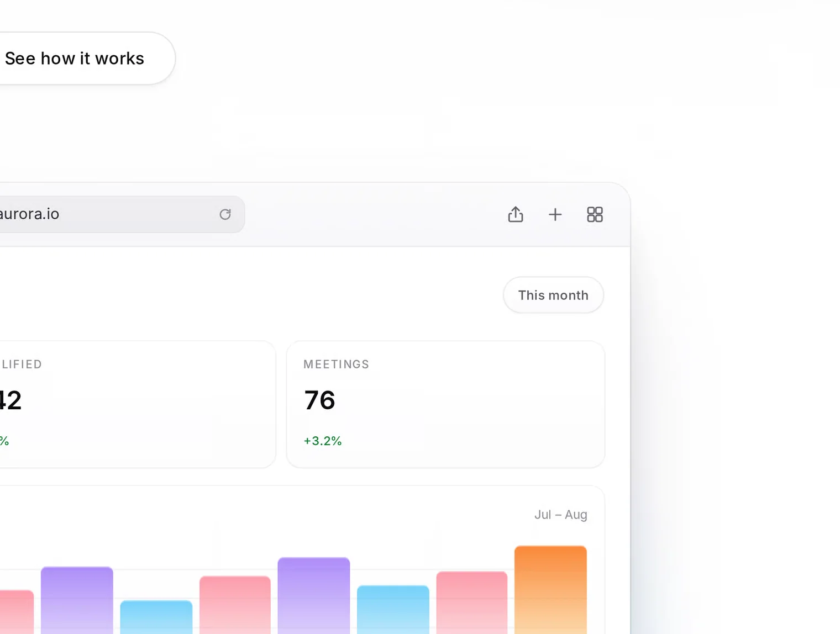This screenshot has width=840, height=634.
Task: Click the +3.2% change figure
Action: (x=323, y=441)
